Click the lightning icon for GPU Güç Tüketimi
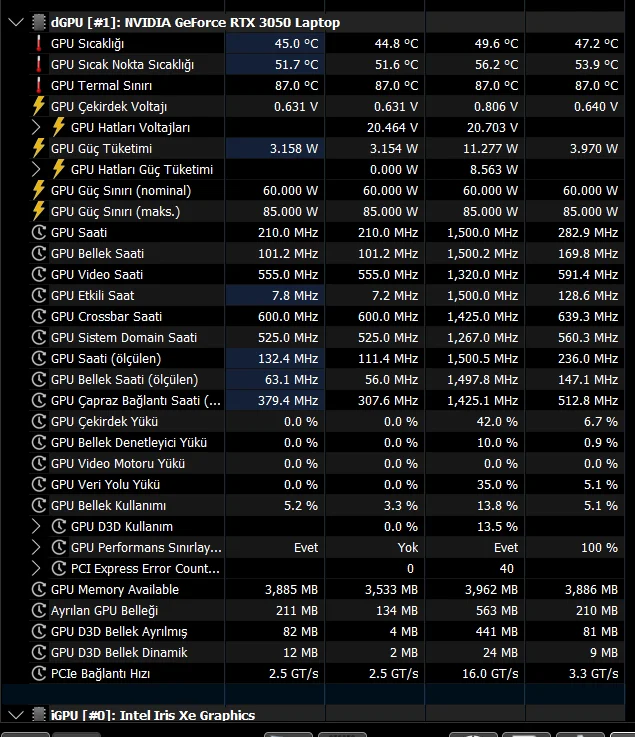The width and height of the screenshot is (635, 737). pos(39,149)
